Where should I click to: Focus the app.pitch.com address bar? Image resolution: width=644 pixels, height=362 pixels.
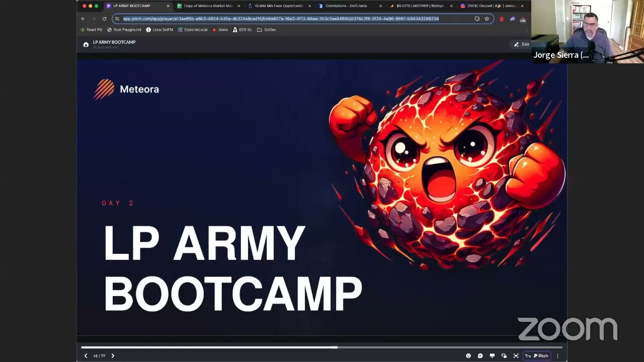tap(302, 19)
